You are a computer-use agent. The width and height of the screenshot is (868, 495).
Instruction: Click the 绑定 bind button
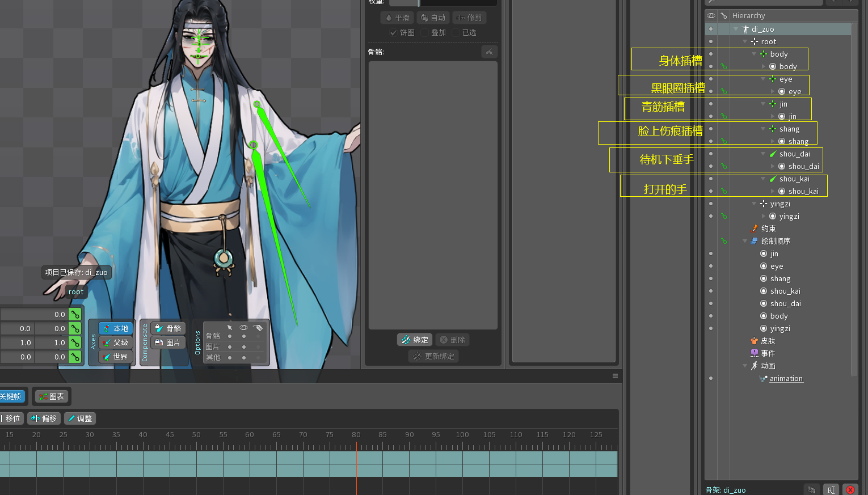point(415,340)
